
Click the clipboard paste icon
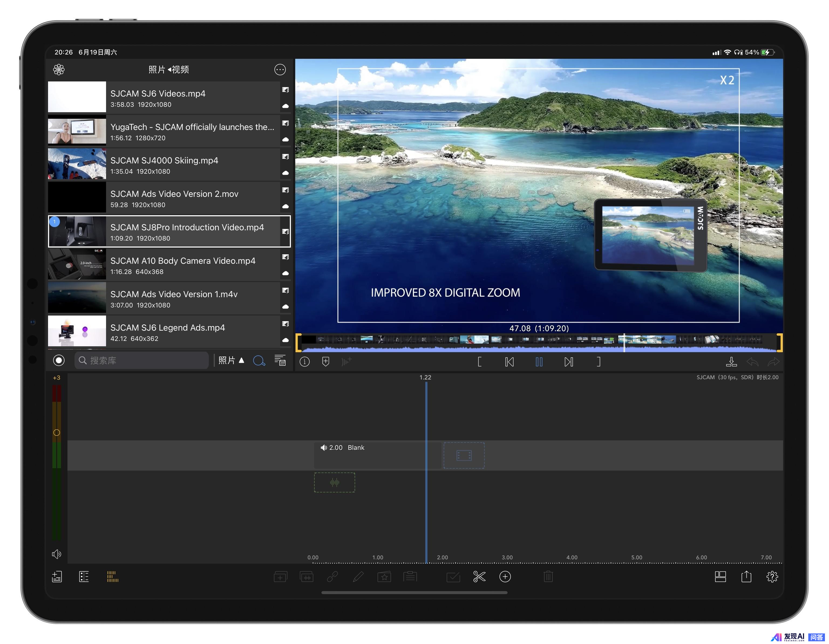(410, 577)
